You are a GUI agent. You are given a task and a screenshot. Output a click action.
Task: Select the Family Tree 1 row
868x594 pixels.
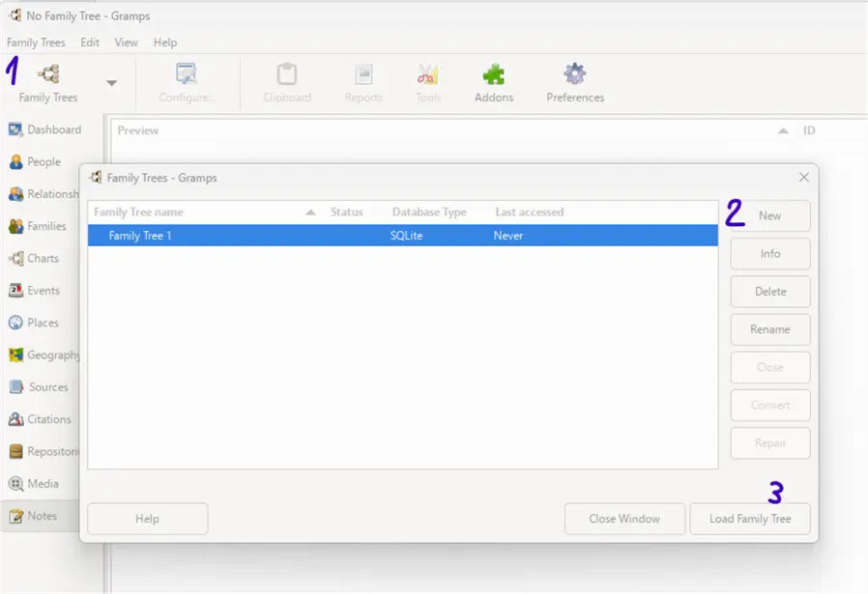402,236
